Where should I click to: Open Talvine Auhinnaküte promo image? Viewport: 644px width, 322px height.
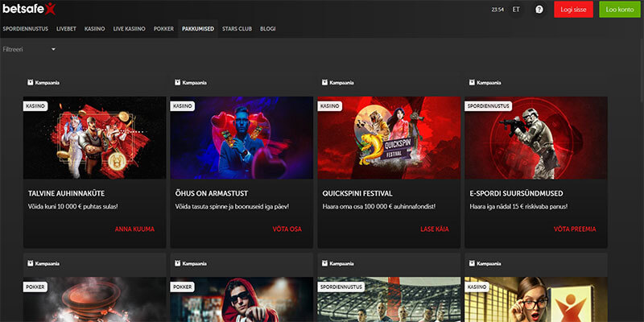click(x=94, y=138)
